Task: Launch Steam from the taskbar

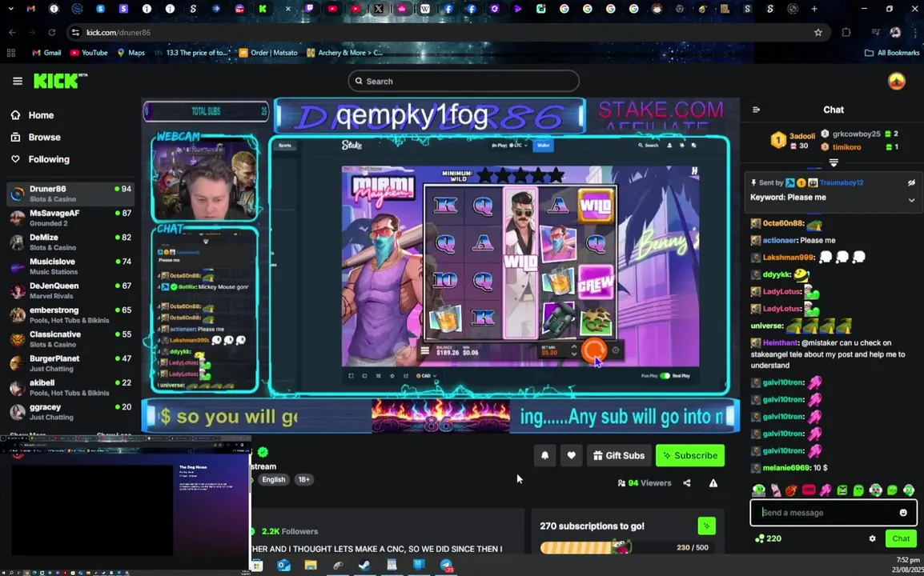Action: coord(365,566)
